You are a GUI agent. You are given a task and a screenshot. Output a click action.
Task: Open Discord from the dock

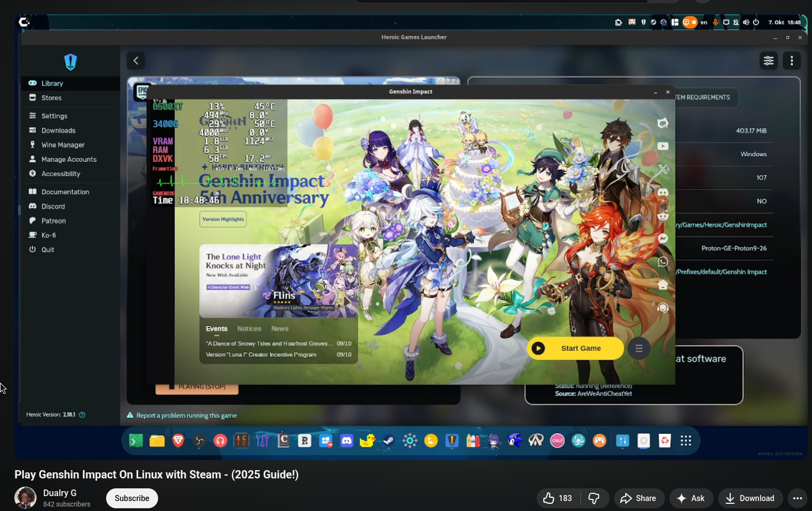(x=347, y=441)
